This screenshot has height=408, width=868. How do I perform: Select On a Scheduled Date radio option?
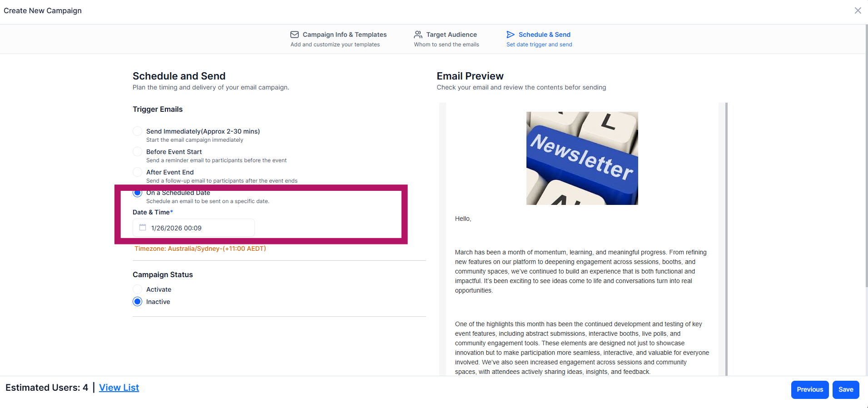(x=137, y=193)
